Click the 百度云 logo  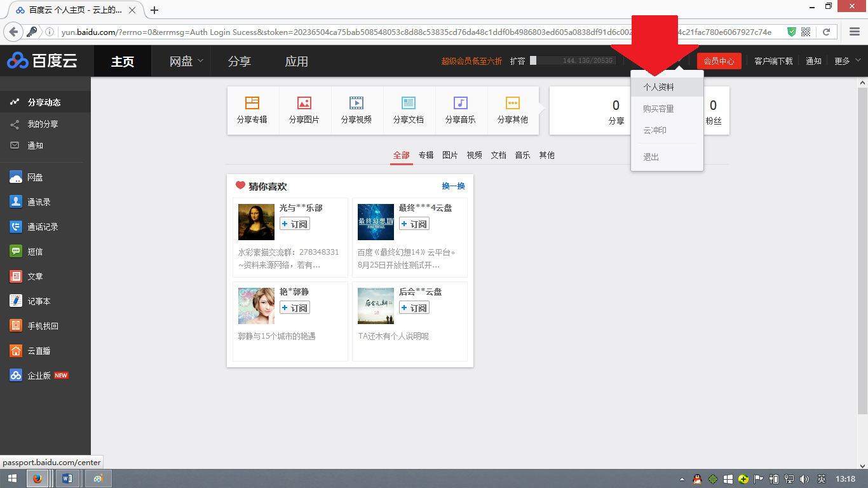tap(43, 61)
